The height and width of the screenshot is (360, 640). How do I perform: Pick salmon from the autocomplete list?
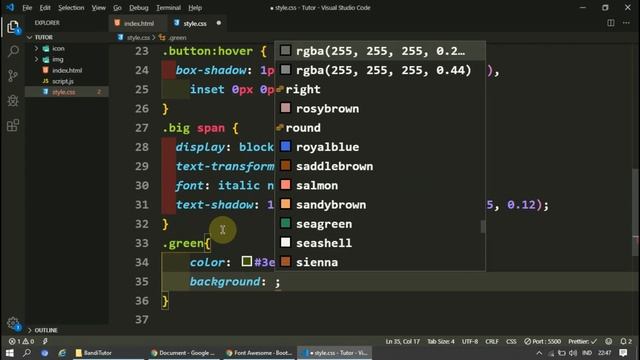380,185
